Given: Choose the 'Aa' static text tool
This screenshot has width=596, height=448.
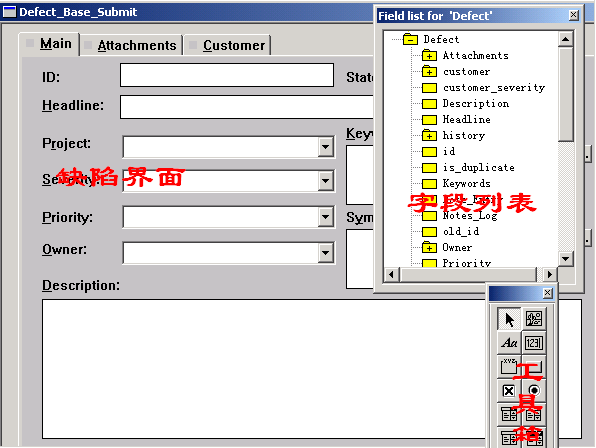Looking at the screenshot, I should (509, 343).
